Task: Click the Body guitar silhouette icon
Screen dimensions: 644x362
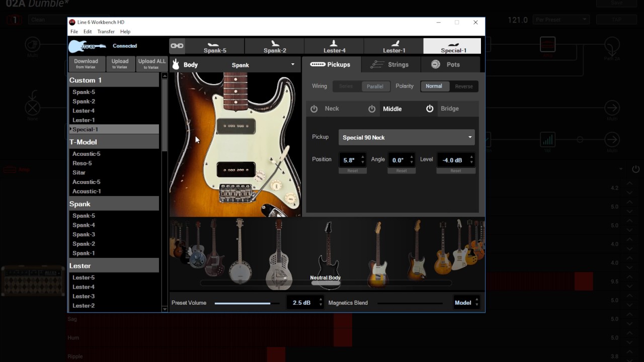Action: click(x=176, y=64)
